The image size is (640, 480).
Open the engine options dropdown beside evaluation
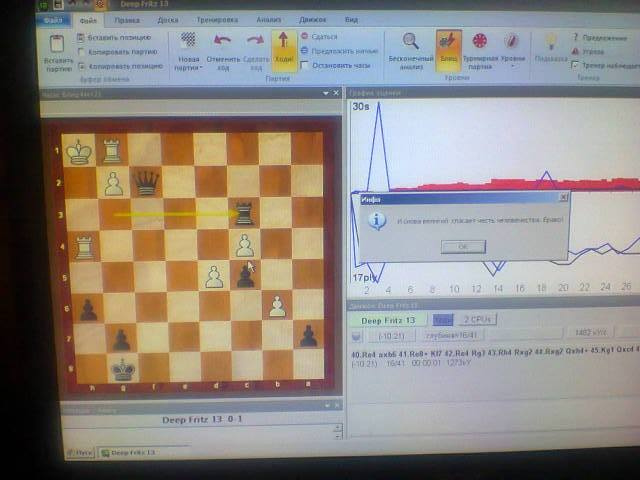(x=357, y=336)
